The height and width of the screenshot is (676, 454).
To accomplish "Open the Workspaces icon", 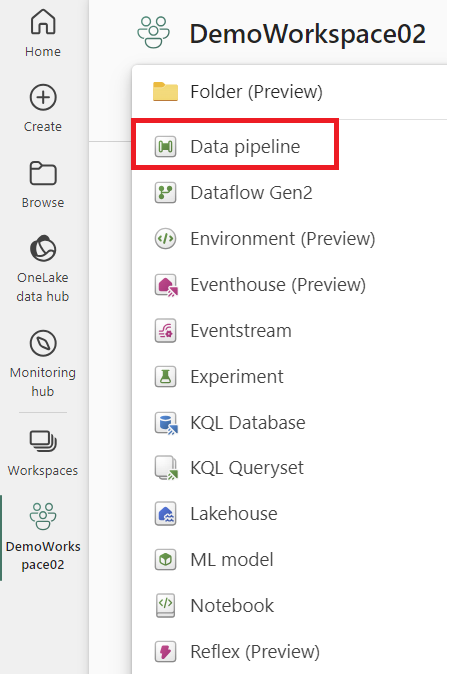I will point(43,441).
